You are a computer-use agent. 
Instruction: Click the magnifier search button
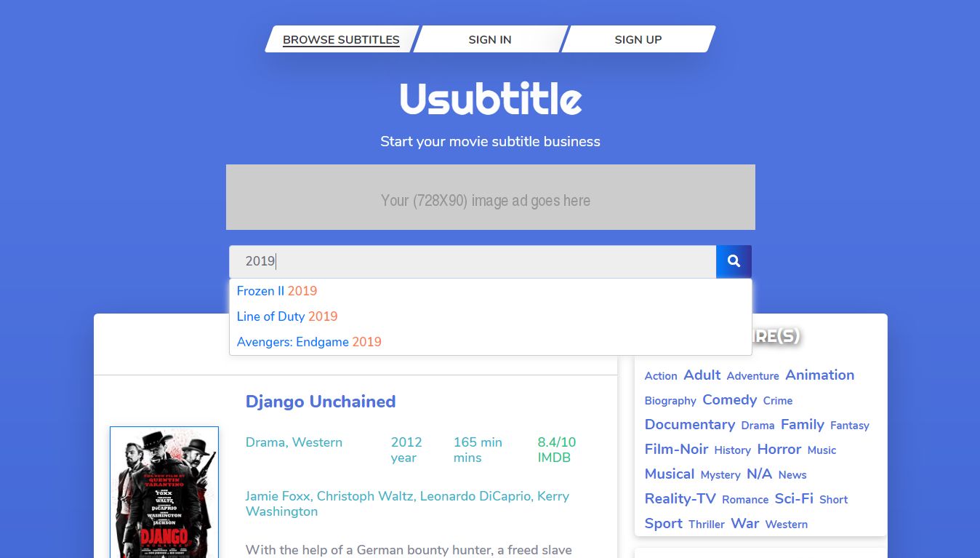(x=734, y=261)
